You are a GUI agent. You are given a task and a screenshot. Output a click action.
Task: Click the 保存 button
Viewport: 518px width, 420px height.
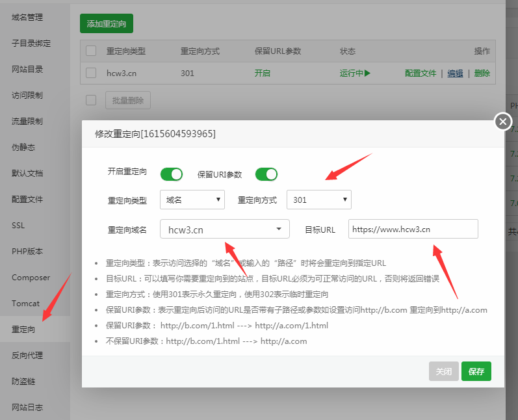(476, 371)
